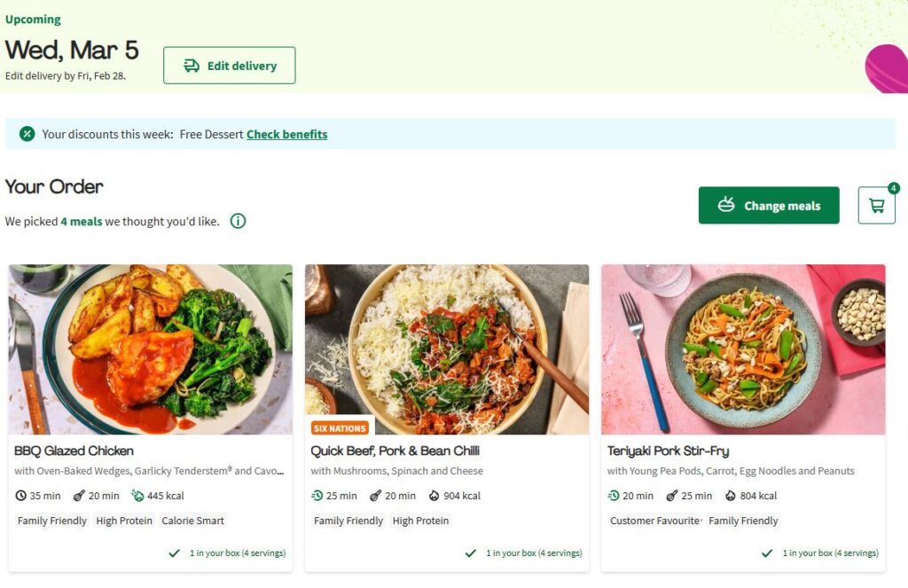
Task: Select the Upcoming label above the date
Action: tap(33, 19)
